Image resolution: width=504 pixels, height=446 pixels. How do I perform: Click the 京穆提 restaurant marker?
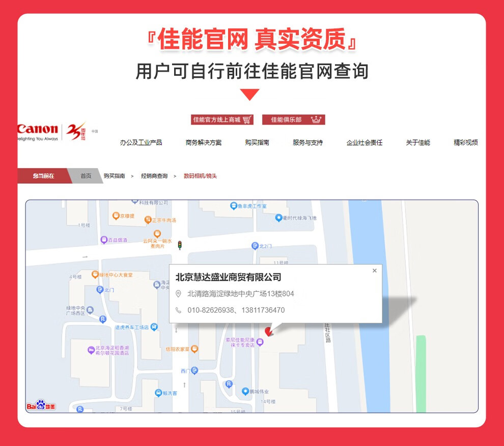[116, 216]
